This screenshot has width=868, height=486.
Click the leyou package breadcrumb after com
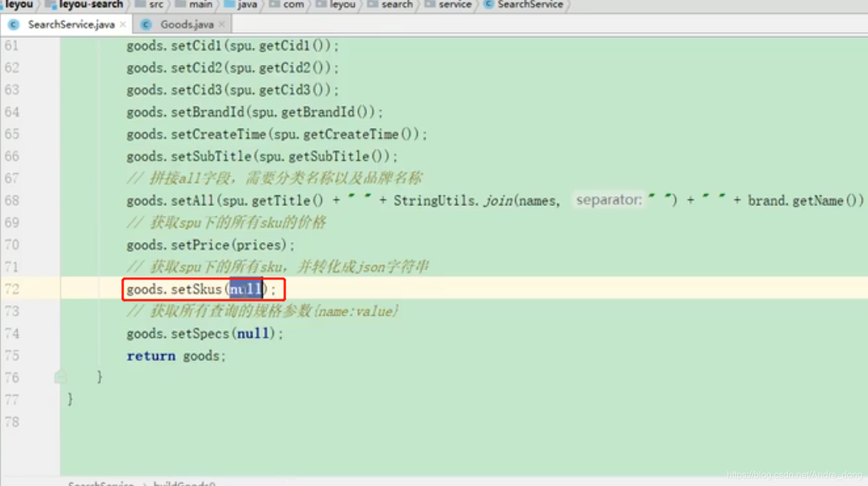(342, 5)
